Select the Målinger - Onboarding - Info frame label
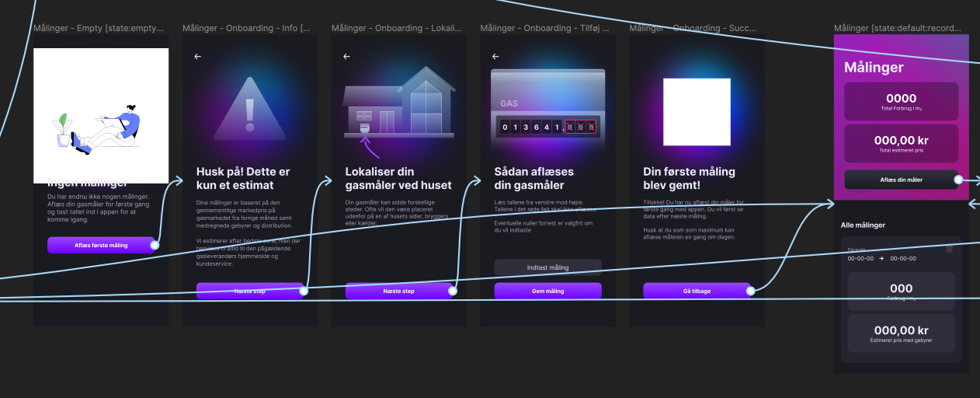This screenshot has width=980, height=398. tap(247, 28)
